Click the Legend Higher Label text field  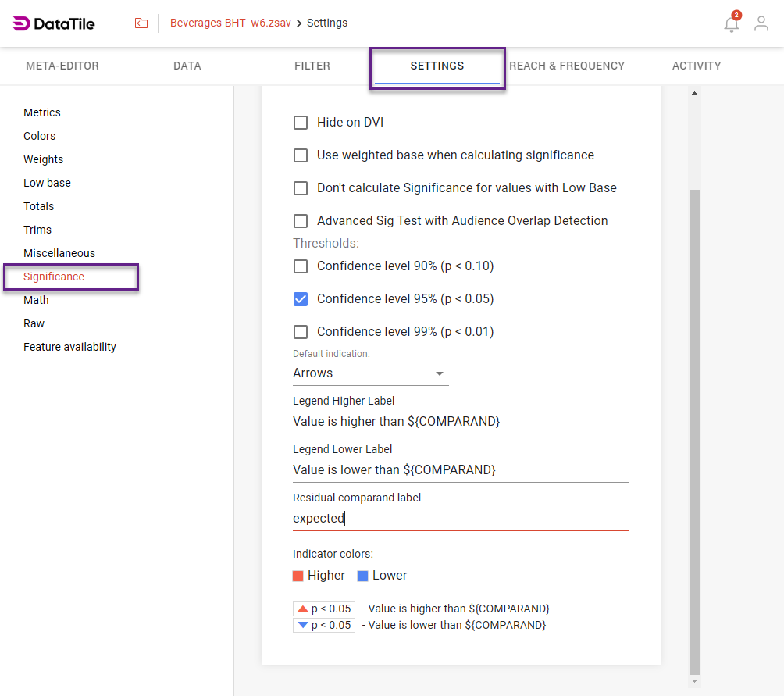(x=461, y=422)
